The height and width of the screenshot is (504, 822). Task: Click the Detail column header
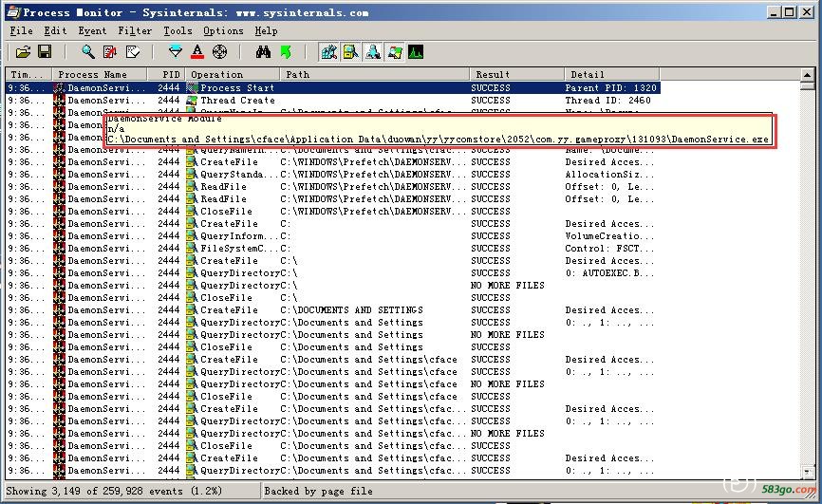(x=612, y=74)
